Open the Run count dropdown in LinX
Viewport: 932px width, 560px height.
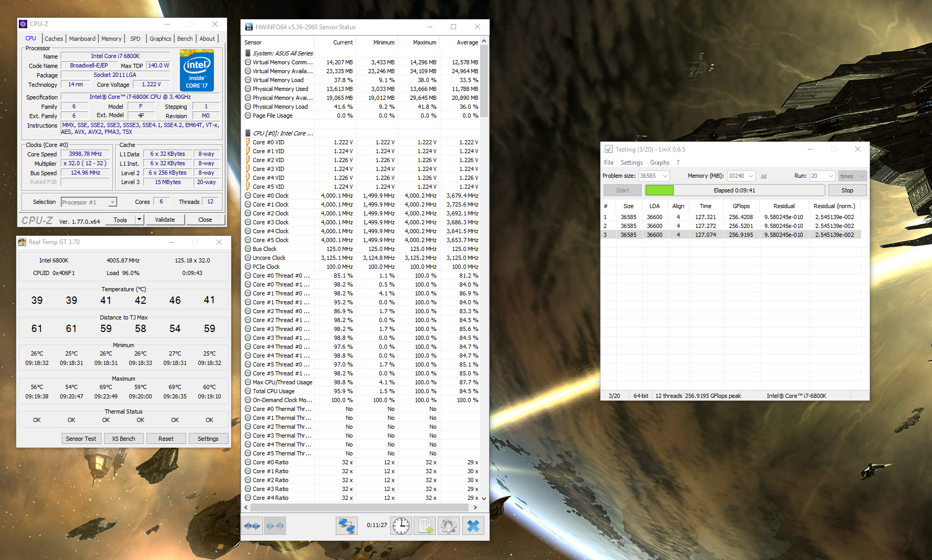click(x=831, y=176)
